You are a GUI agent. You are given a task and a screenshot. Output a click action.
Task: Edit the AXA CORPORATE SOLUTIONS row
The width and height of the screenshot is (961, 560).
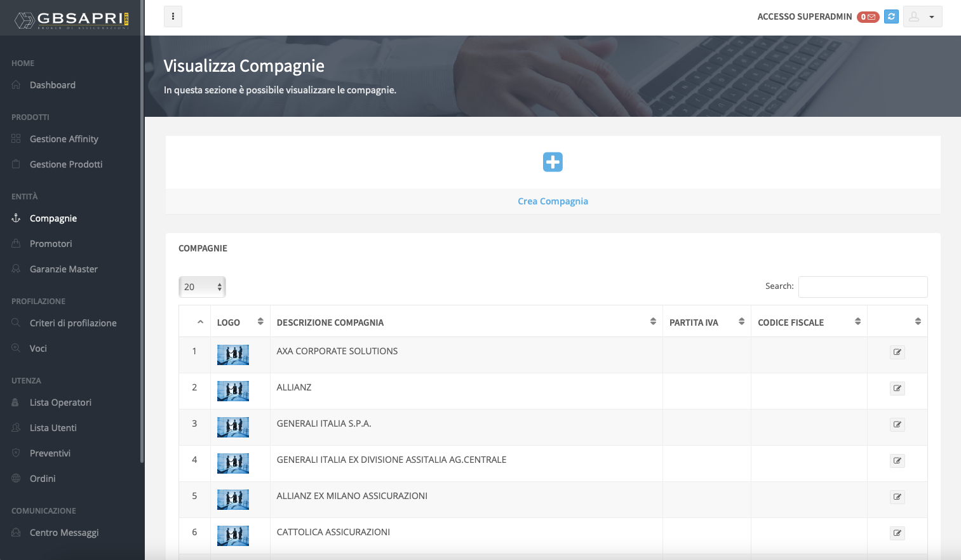897,352
